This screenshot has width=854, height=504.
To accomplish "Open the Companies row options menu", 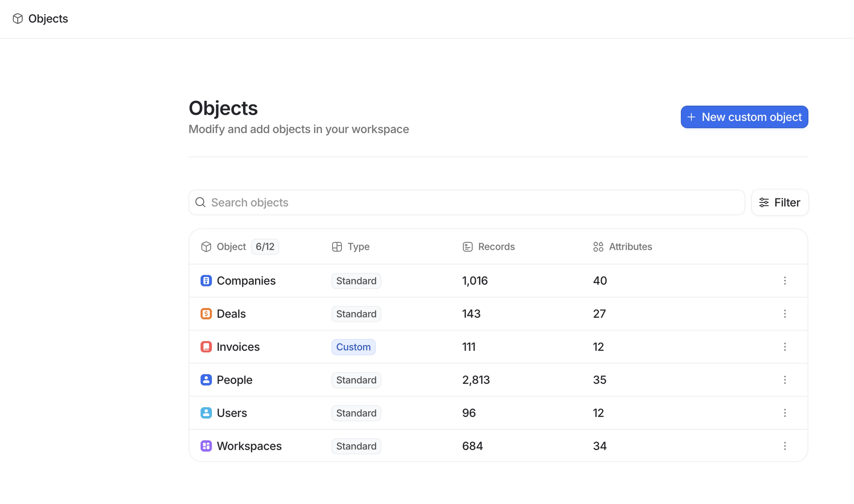I will (785, 280).
